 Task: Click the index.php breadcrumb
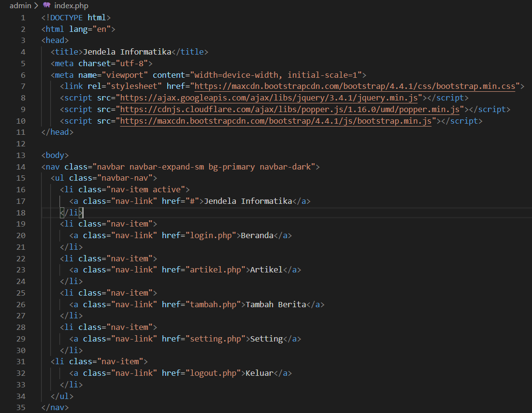coord(71,6)
